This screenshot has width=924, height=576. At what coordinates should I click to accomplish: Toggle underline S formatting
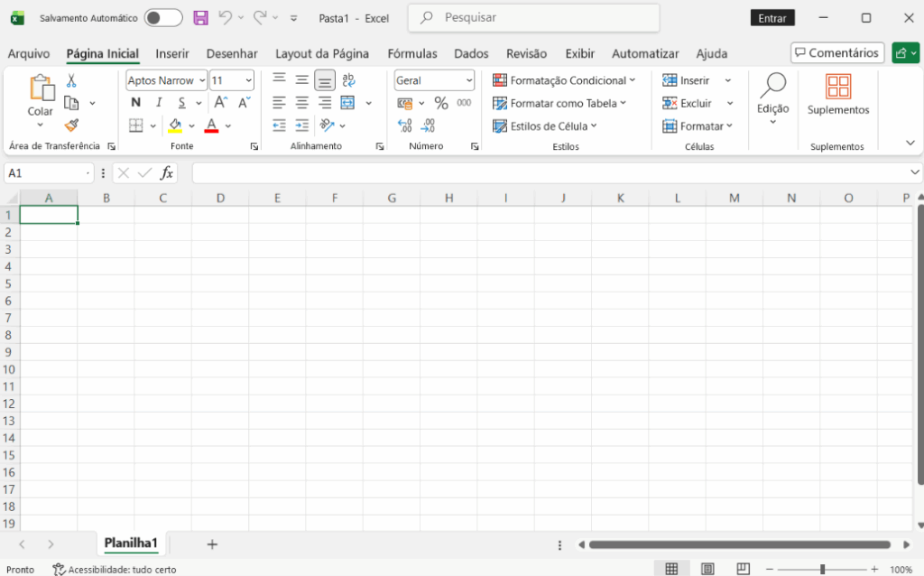click(x=181, y=103)
